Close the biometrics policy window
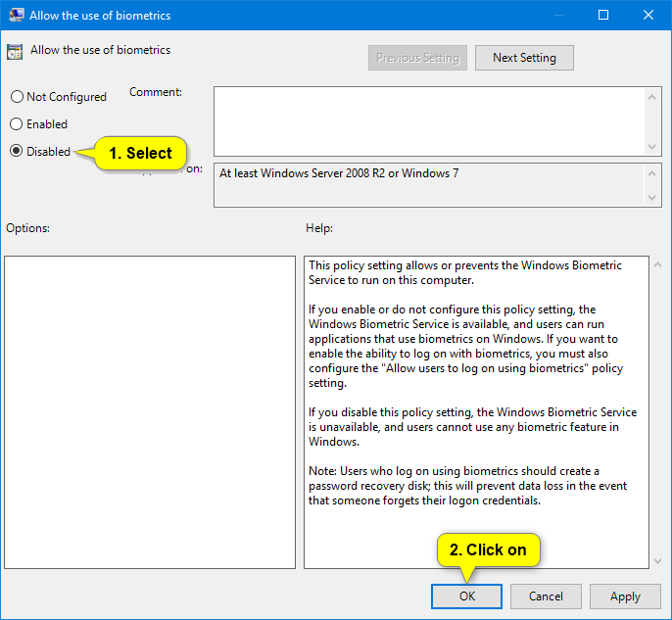 (648, 15)
